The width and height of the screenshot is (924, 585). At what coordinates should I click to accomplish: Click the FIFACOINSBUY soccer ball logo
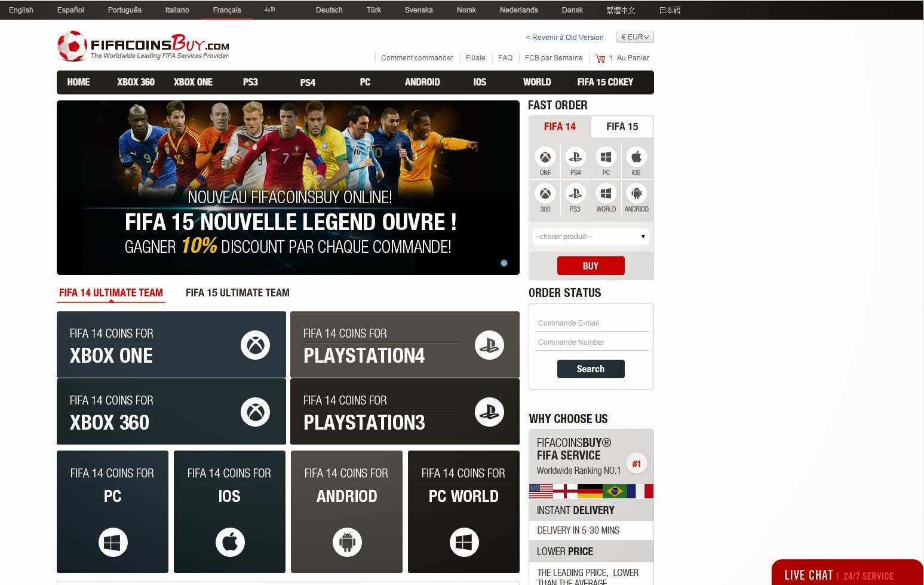[72, 46]
